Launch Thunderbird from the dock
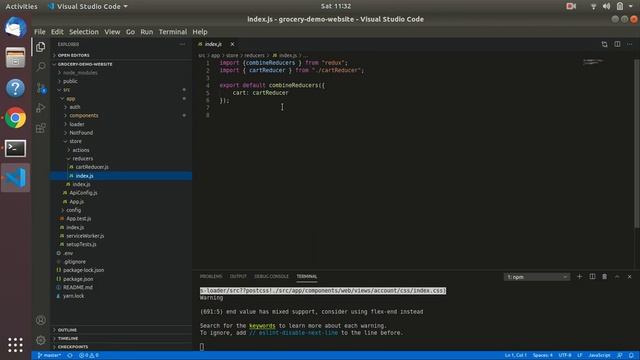This screenshot has width=640, height=360. click(x=16, y=27)
